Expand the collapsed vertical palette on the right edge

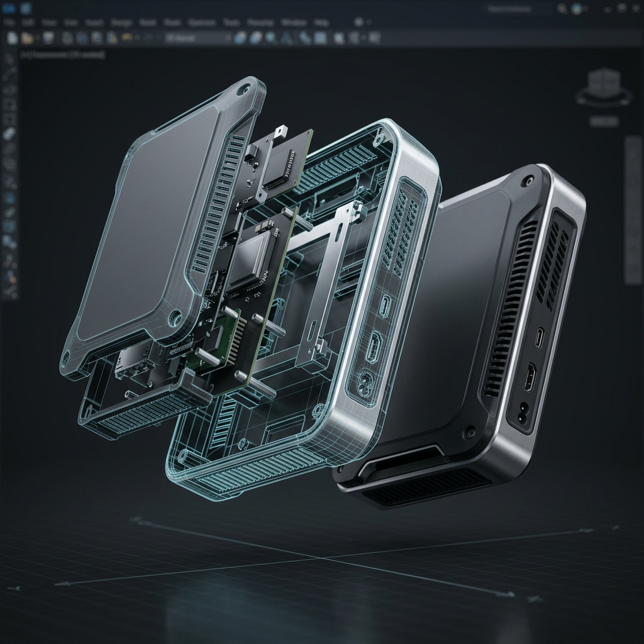[x=634, y=210]
